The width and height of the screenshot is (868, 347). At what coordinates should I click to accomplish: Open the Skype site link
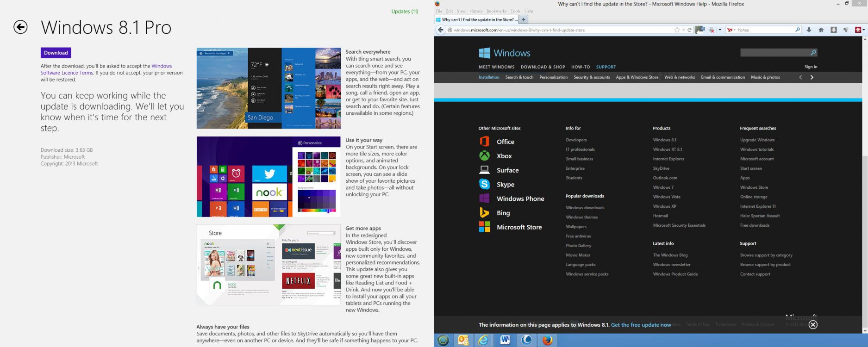[497, 184]
